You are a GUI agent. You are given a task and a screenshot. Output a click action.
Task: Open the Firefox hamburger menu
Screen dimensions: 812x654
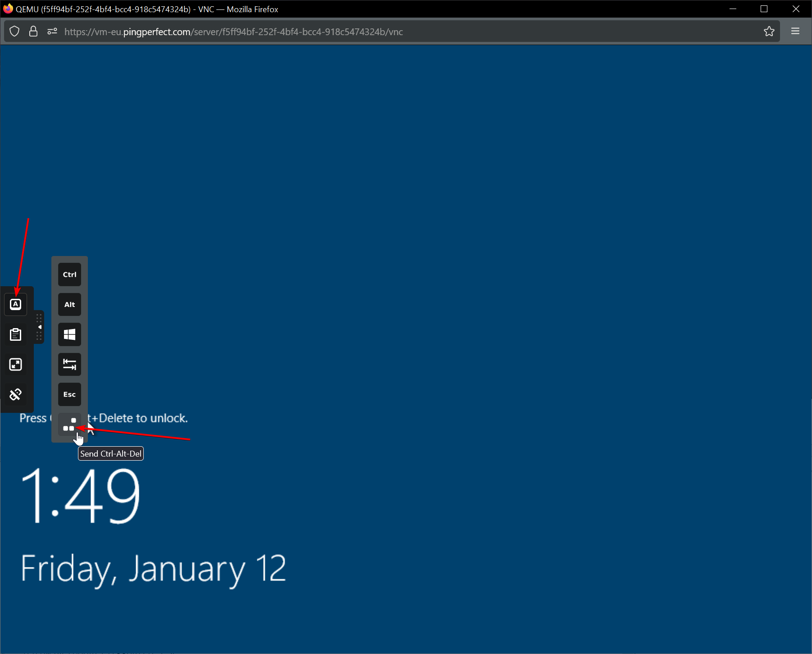[x=795, y=31]
